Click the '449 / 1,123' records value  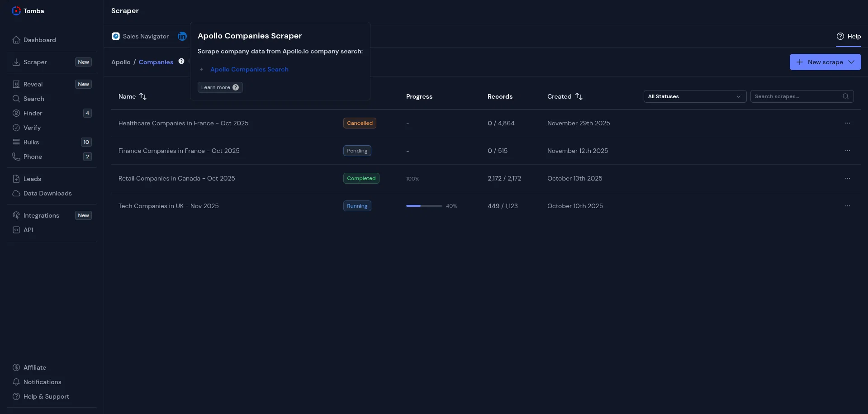pyautogui.click(x=503, y=206)
